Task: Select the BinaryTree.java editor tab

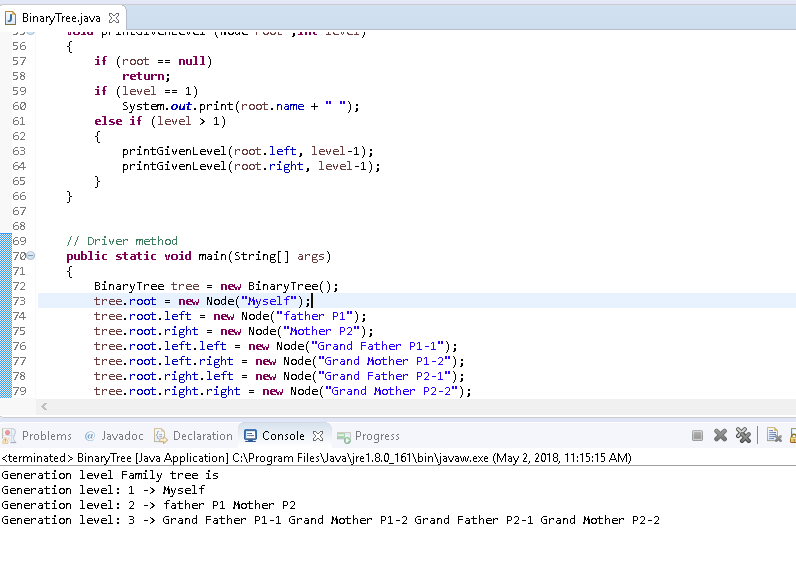Action: coord(61,18)
